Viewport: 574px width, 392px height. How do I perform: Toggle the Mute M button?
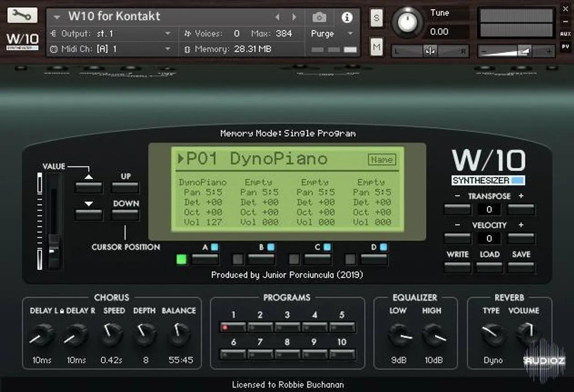tap(376, 47)
